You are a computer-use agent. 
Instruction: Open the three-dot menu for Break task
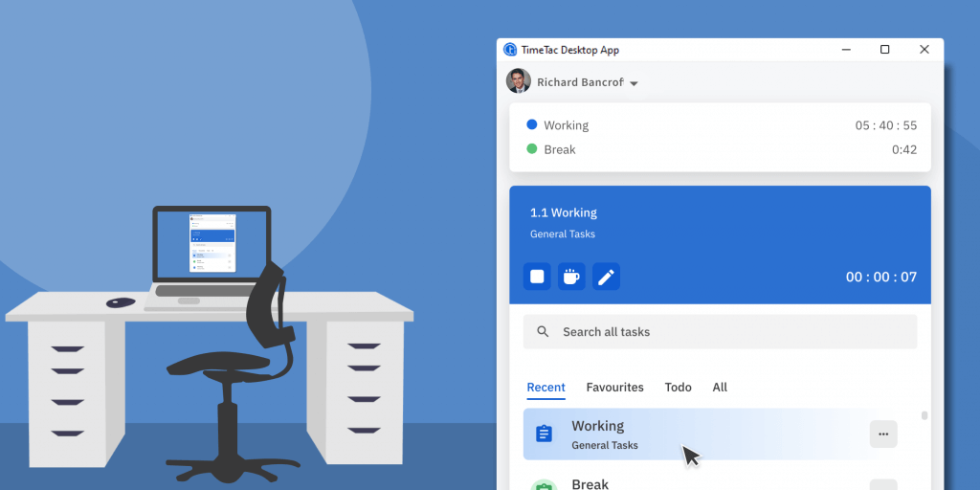pos(882,485)
